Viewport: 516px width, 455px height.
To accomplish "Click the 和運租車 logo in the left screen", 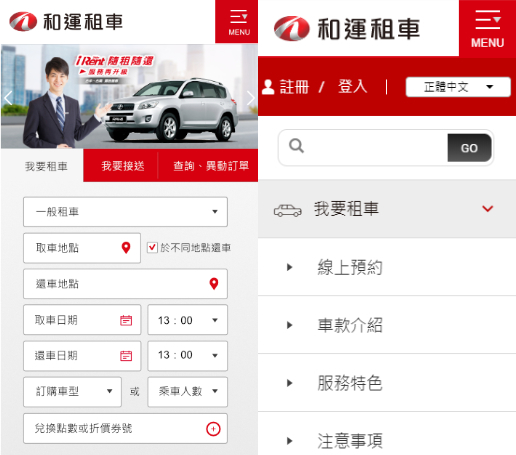I will click(66, 22).
